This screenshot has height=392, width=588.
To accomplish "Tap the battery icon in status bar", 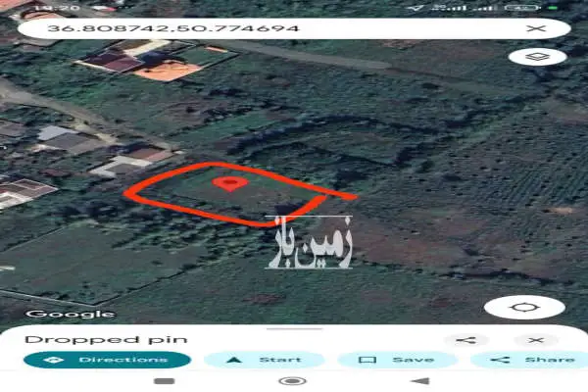I will point(521,8).
